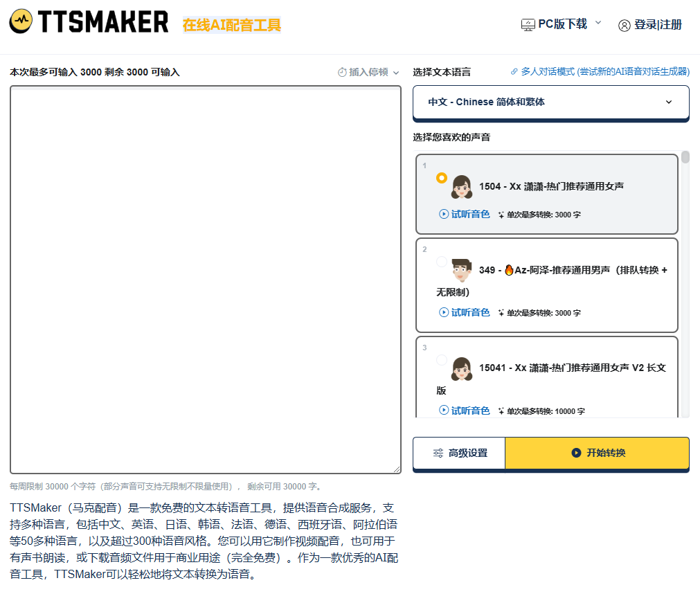Click the play icon on 开始转换

pos(576,453)
